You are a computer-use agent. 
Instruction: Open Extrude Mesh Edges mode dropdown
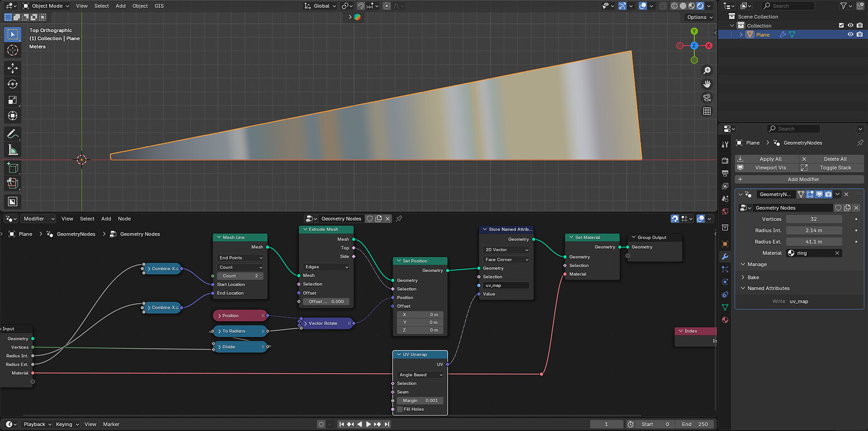pyautogui.click(x=326, y=267)
